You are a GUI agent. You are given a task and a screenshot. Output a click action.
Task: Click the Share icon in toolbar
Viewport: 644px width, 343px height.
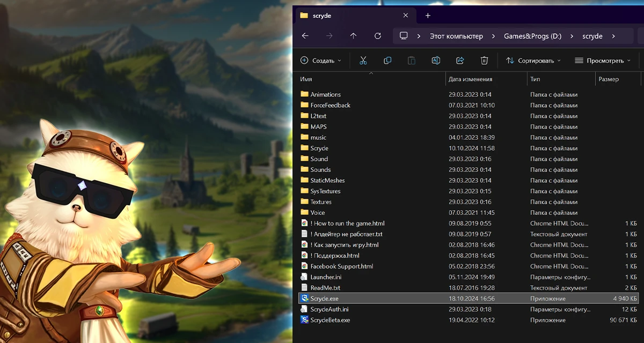click(460, 61)
